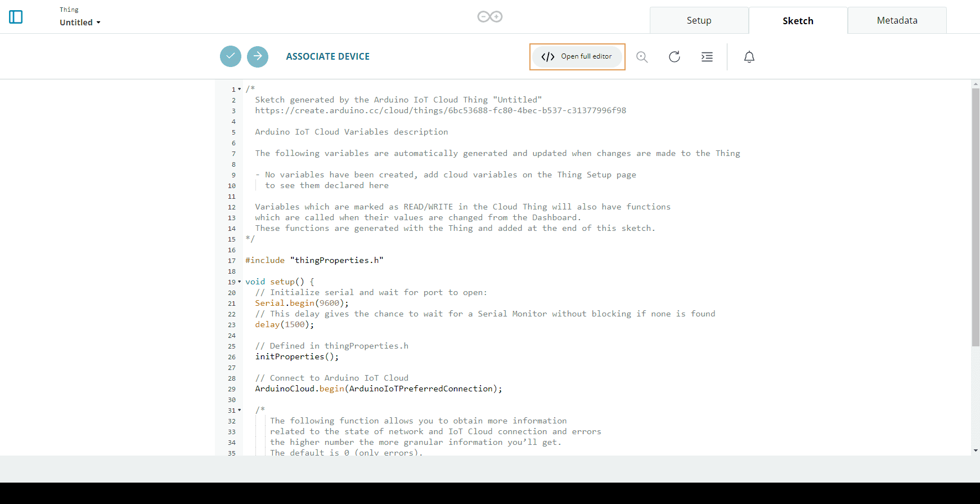Collapse the setup function at line 19
980x504 pixels.
tap(240, 282)
